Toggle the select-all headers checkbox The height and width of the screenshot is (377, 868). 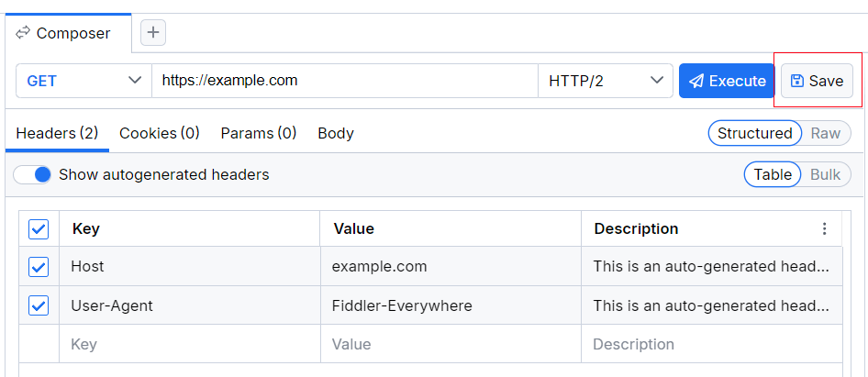coord(39,228)
